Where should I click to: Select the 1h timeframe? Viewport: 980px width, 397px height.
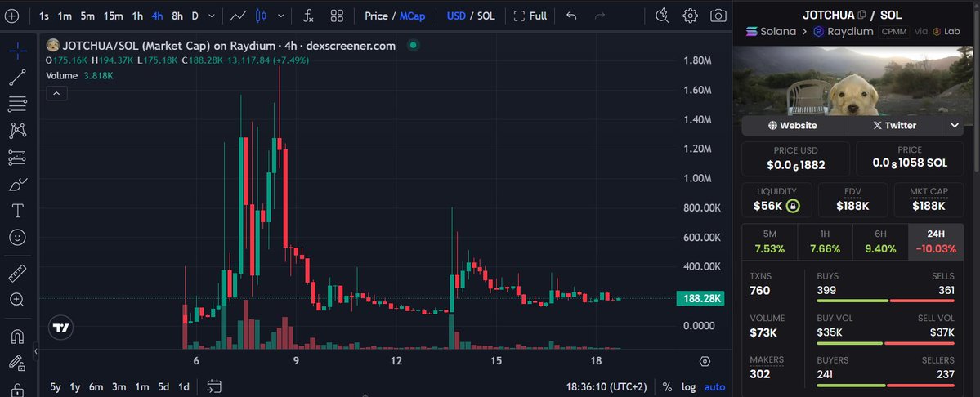click(x=137, y=16)
